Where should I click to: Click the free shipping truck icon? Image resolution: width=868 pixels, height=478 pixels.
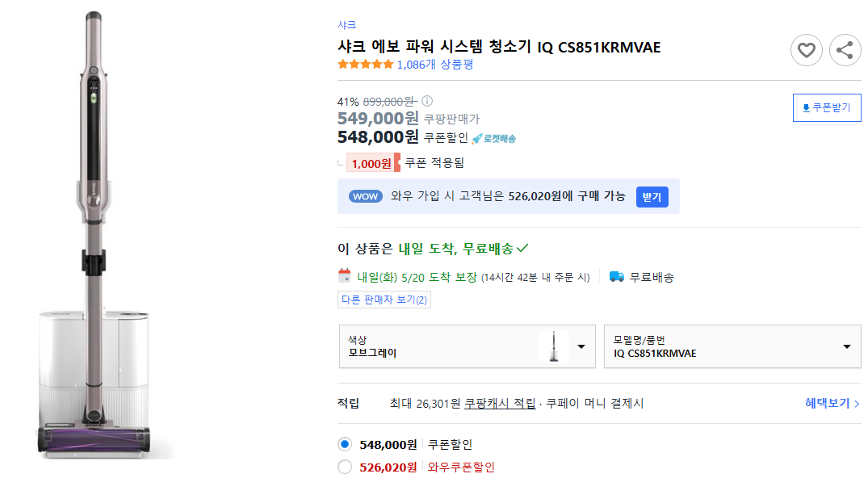(616, 276)
